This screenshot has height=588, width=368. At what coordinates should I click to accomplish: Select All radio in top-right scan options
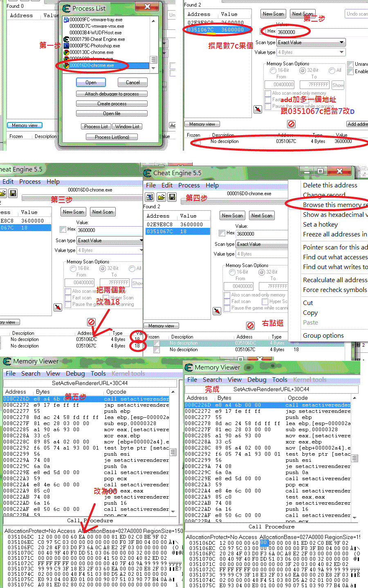coord(332,71)
